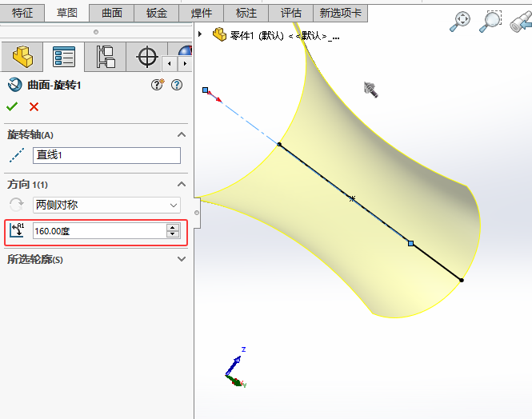Open the detailed help icon with star
The width and height of the screenshot is (532, 419).
coord(158,85)
